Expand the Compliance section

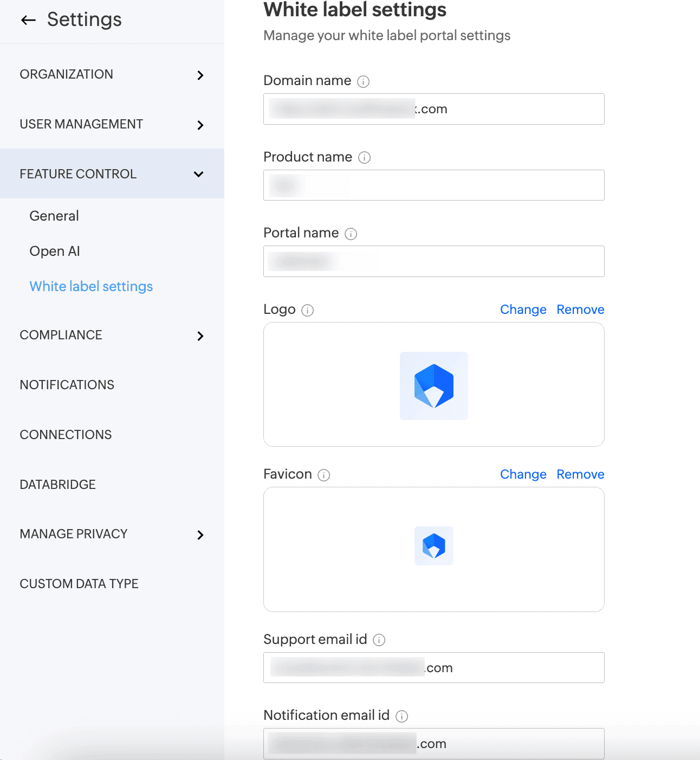click(x=200, y=336)
